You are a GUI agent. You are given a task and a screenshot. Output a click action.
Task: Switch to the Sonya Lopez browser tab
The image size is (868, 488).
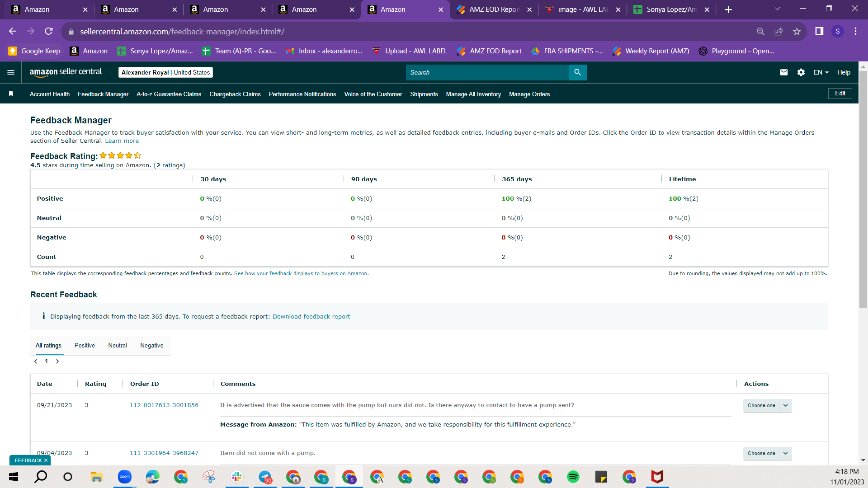(x=671, y=9)
